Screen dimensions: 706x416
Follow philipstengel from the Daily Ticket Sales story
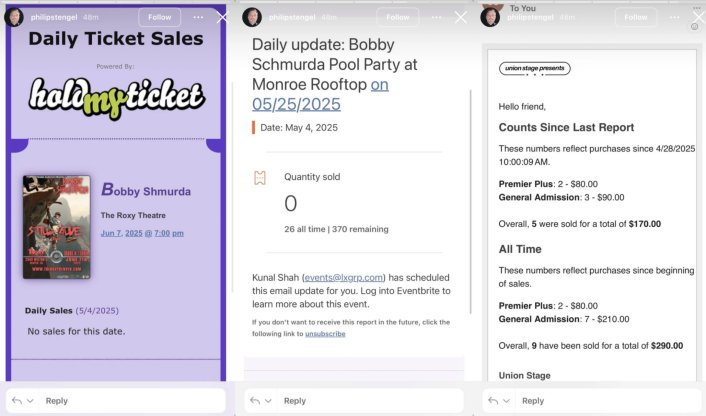(159, 17)
